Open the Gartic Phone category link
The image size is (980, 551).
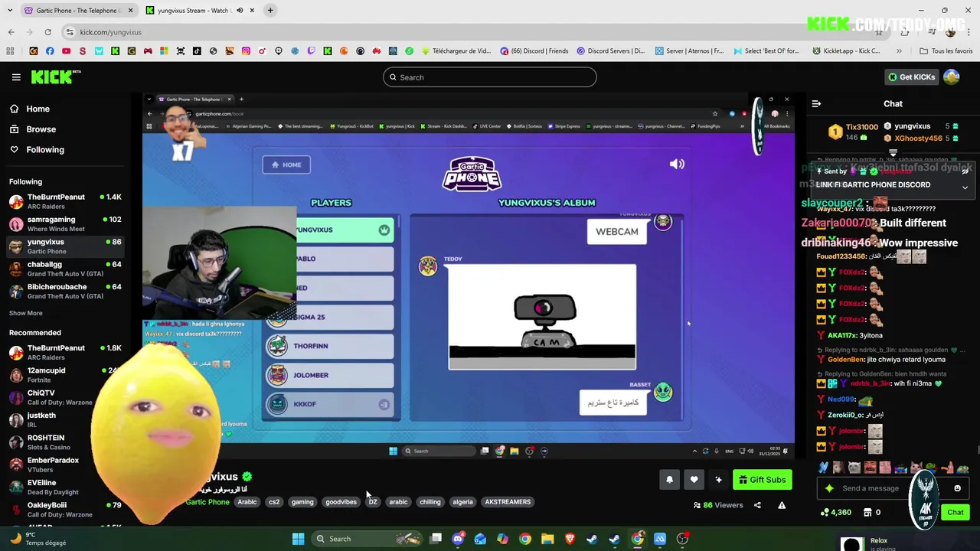point(207,502)
